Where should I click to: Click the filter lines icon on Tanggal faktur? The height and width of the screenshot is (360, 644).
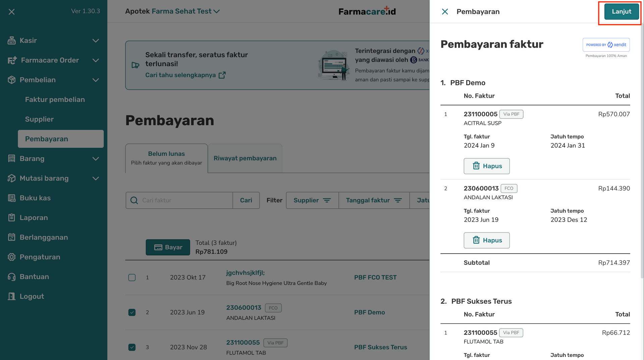[398, 200]
